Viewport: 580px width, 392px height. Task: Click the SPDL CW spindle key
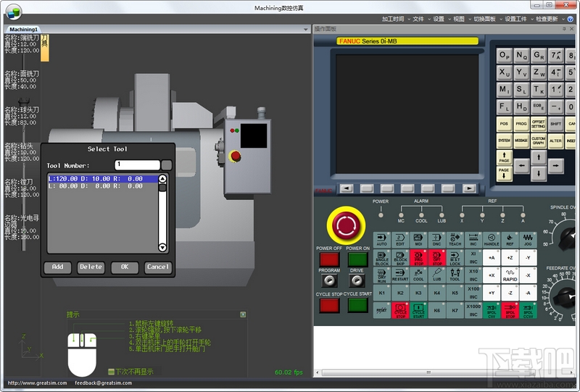pyautogui.click(x=492, y=311)
